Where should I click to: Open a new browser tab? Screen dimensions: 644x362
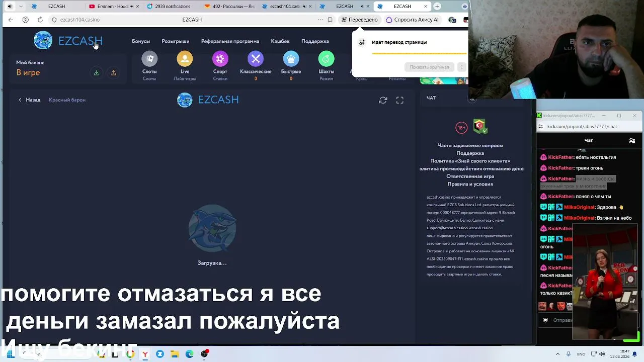[437, 7]
